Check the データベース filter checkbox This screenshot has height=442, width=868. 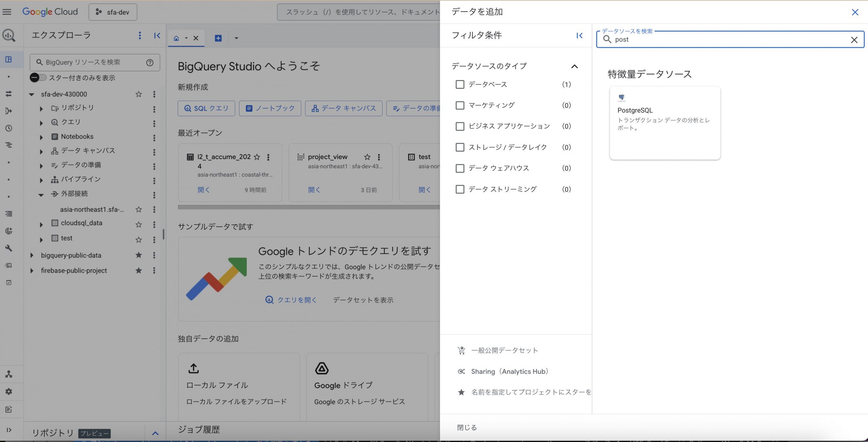(x=460, y=84)
